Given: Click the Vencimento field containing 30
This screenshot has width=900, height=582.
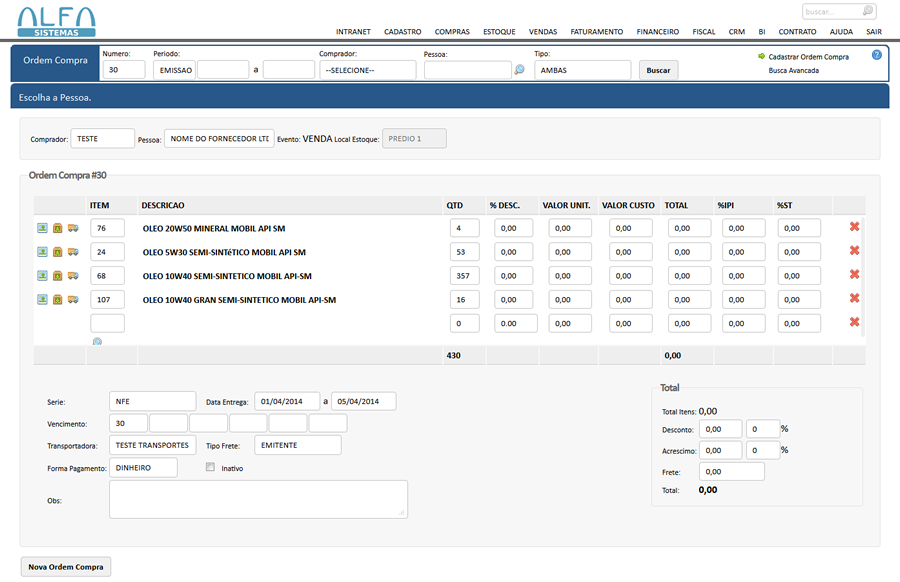Looking at the screenshot, I should (x=128, y=423).
